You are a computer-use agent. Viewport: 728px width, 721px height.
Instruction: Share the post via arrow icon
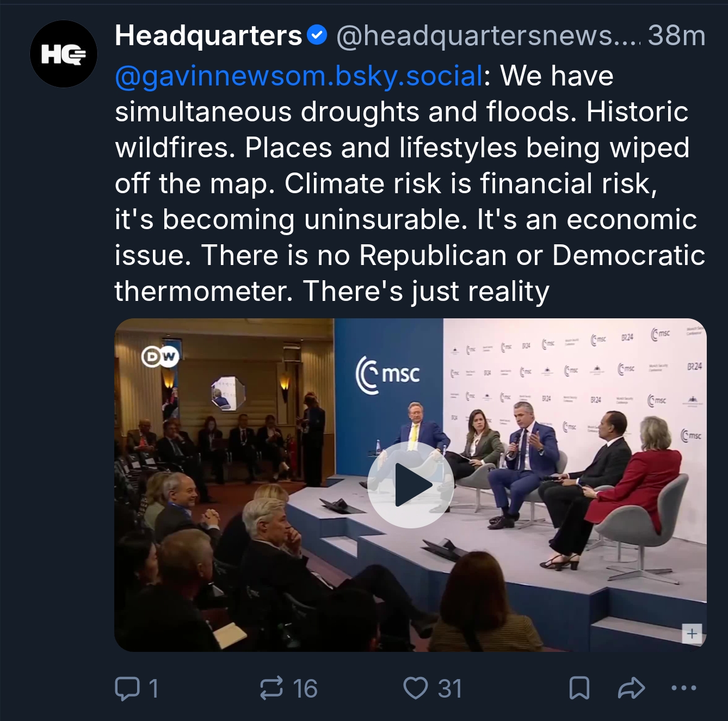pos(631,688)
